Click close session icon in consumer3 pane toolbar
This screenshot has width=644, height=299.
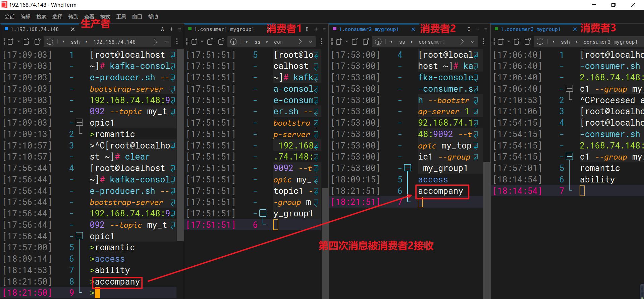point(517,42)
